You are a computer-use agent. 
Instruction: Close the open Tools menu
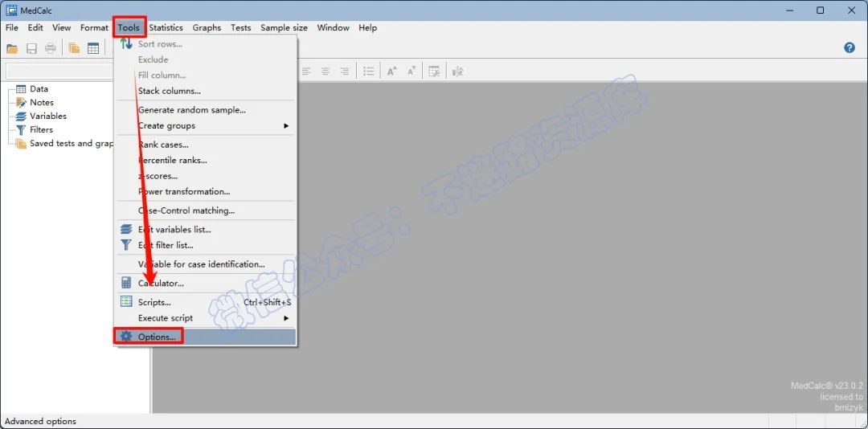(x=129, y=27)
